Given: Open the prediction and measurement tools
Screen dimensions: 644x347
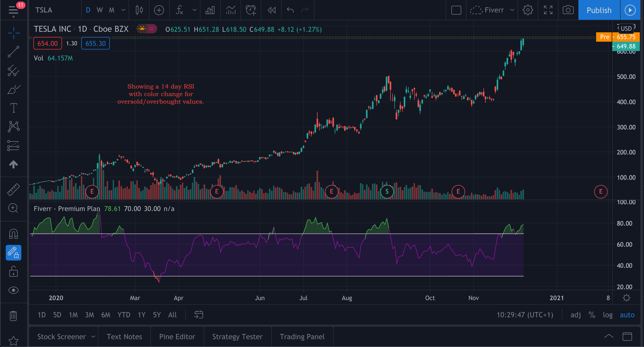Looking at the screenshot, I should click(x=14, y=145).
